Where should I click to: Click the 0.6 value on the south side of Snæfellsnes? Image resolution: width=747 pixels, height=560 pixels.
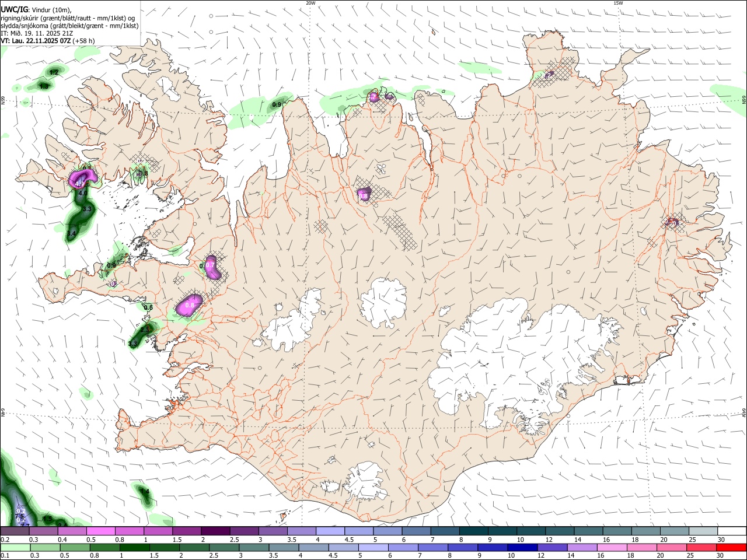click(x=148, y=307)
